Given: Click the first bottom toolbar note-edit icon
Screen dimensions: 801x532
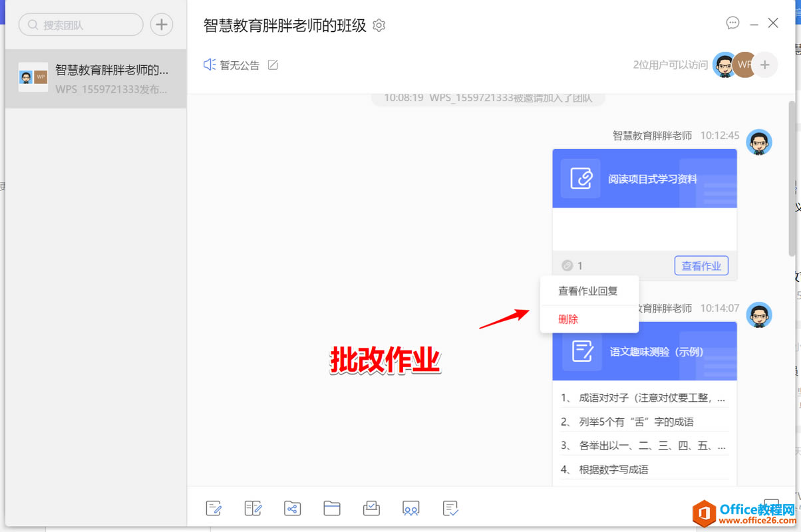Looking at the screenshot, I should point(214,508).
